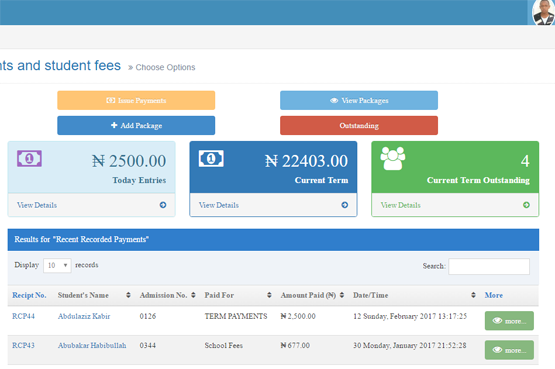Screen dimensions: 555x369
Task: Click the eye more button for RCP43
Action: [509, 350]
